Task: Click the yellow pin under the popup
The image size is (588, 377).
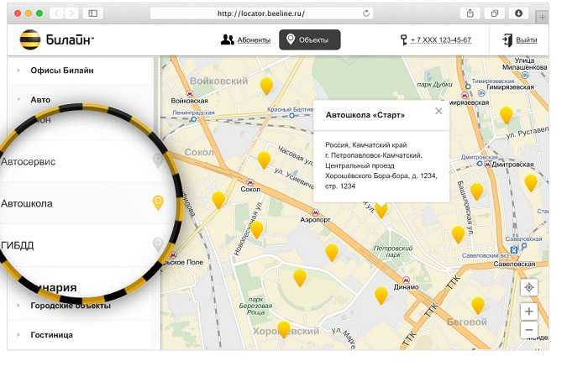Action: click(x=381, y=210)
